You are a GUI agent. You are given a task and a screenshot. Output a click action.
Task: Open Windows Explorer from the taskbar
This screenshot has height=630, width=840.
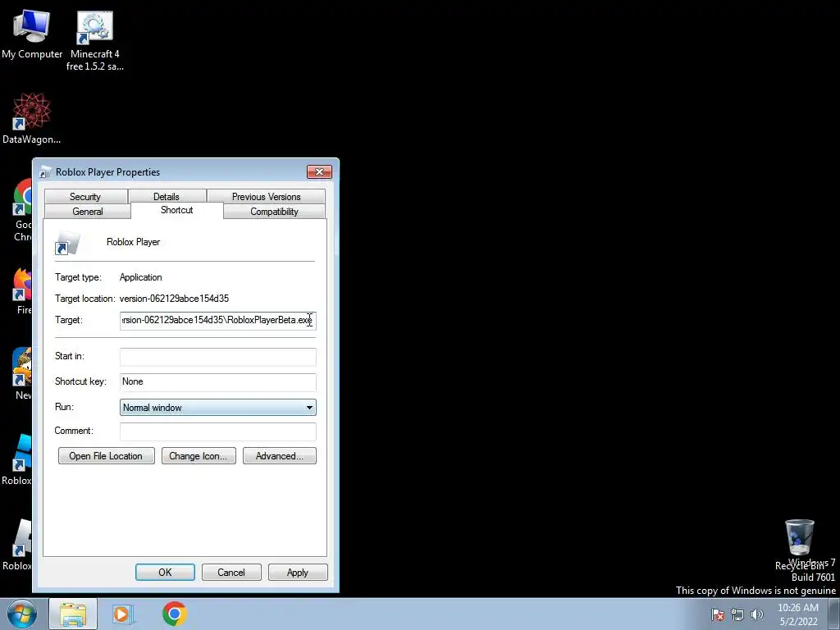[x=73, y=614]
